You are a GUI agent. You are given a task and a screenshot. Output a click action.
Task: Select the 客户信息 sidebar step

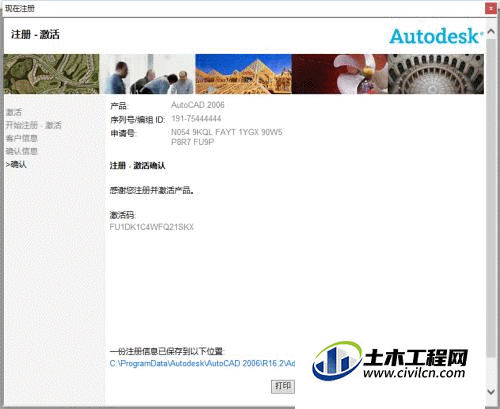pos(21,138)
